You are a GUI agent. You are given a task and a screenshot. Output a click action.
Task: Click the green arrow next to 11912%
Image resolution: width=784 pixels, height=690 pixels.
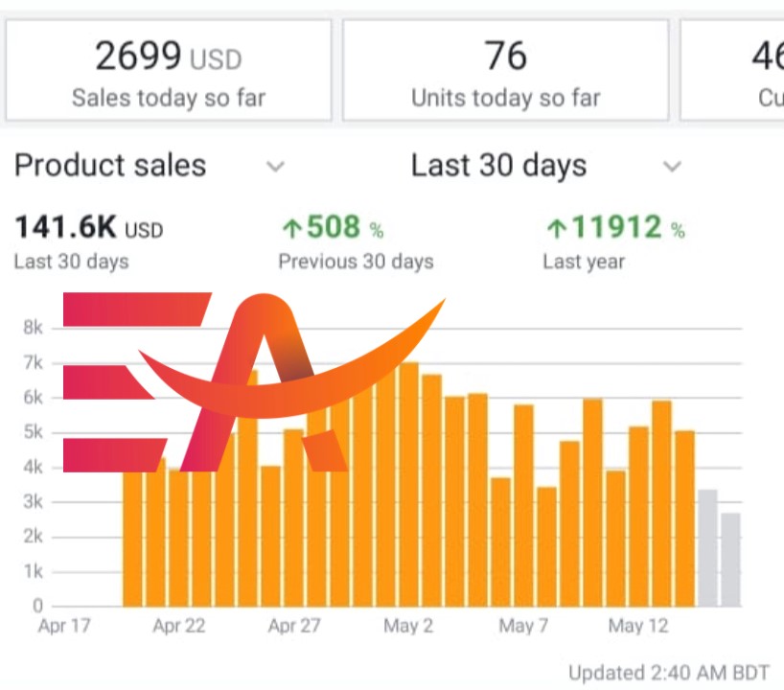pyautogui.click(x=557, y=228)
